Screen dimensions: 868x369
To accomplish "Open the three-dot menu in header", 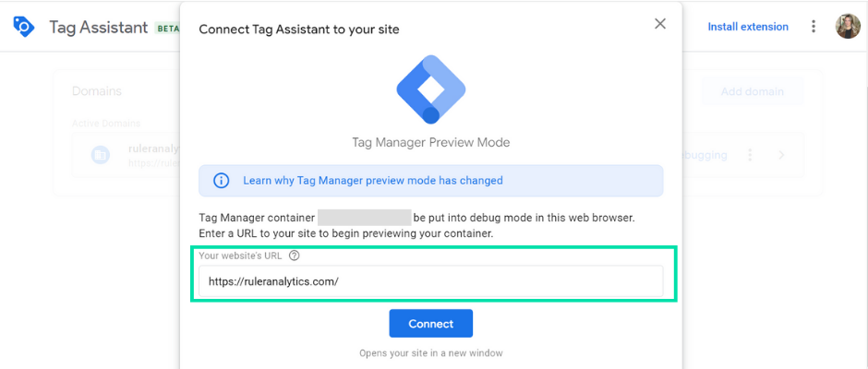I will [x=814, y=26].
